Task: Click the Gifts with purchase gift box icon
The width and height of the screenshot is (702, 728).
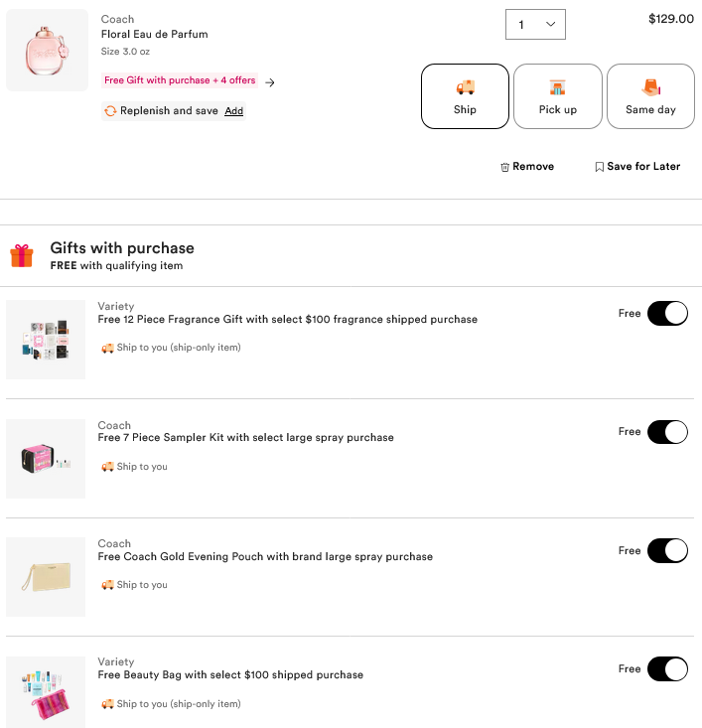Action: 22,255
